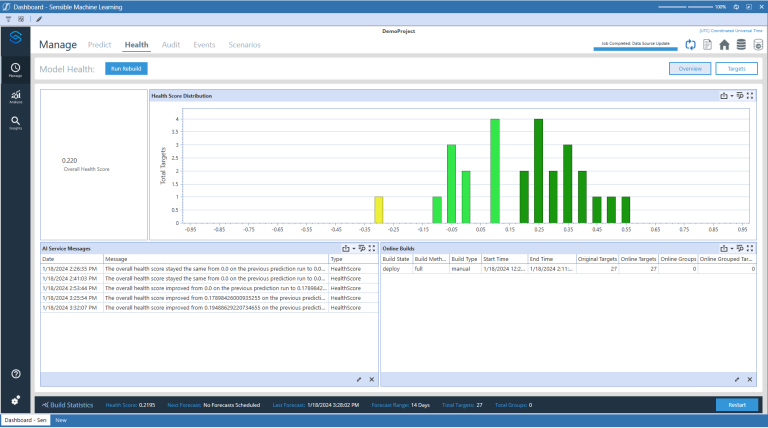This screenshot has height=428, width=768.
Task: Adjust the zoom slider in title bar
Action: coord(690,6)
